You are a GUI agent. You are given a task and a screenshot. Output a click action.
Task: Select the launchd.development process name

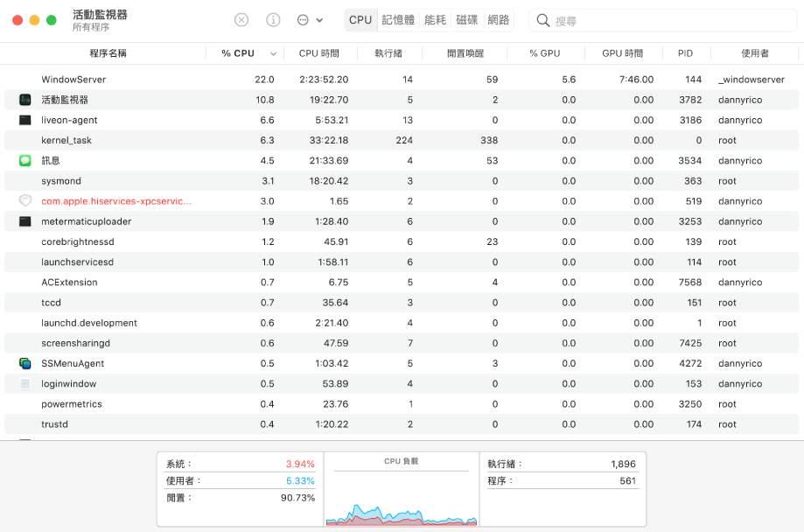(x=89, y=323)
